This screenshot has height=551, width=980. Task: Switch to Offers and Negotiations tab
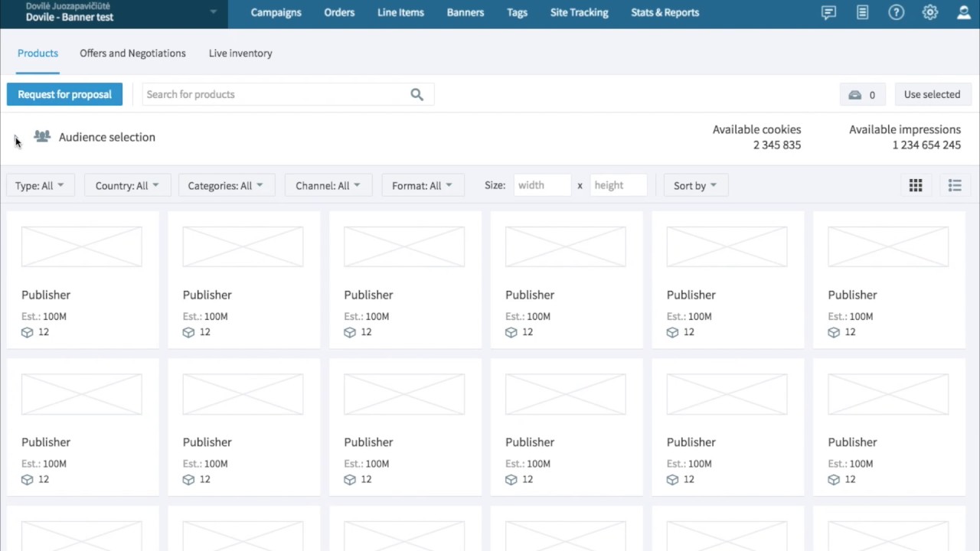click(132, 53)
